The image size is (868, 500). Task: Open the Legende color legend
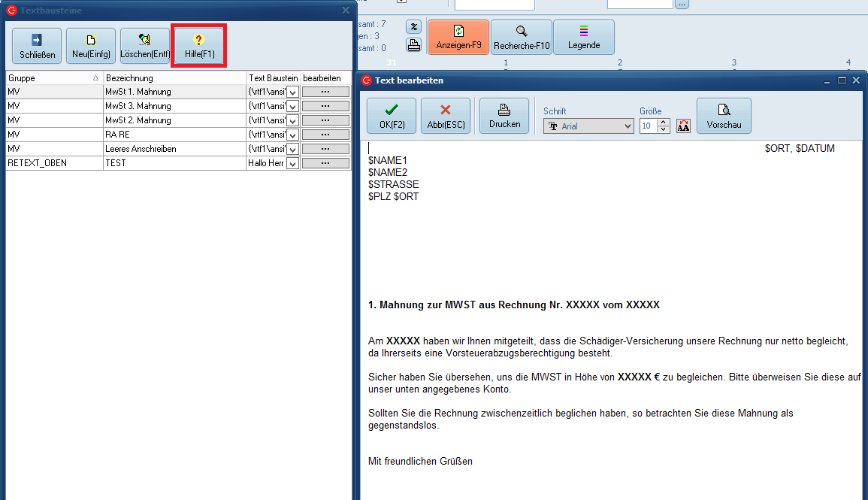[x=584, y=37]
